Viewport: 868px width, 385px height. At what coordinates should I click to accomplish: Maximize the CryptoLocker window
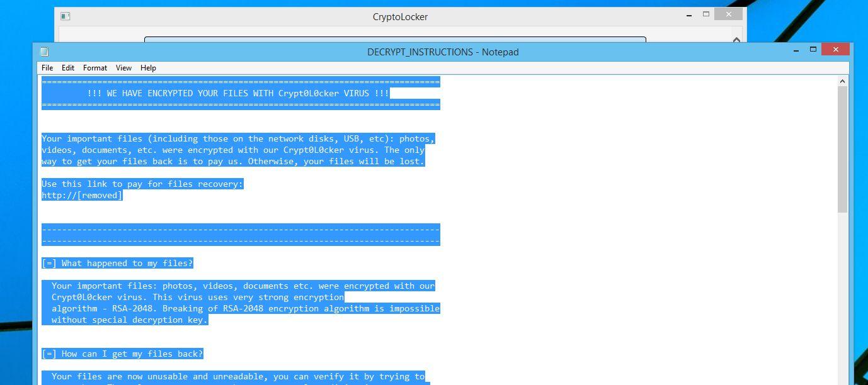(706, 14)
